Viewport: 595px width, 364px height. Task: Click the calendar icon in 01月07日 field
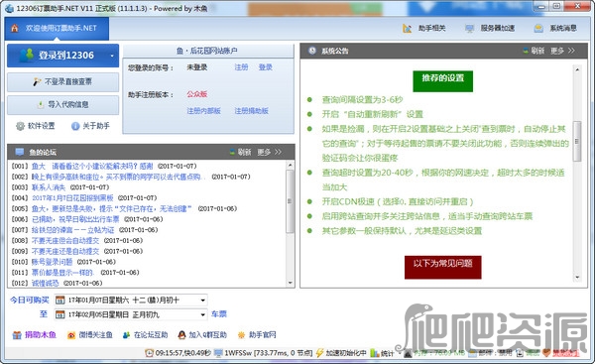59,301
